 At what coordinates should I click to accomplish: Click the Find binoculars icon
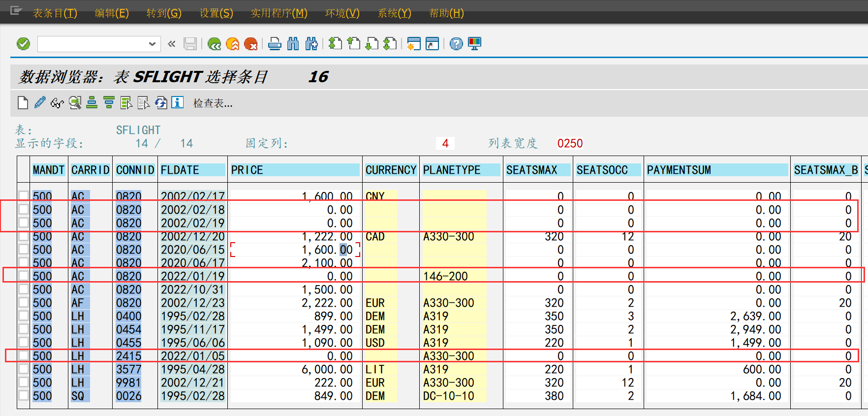pyautogui.click(x=293, y=44)
